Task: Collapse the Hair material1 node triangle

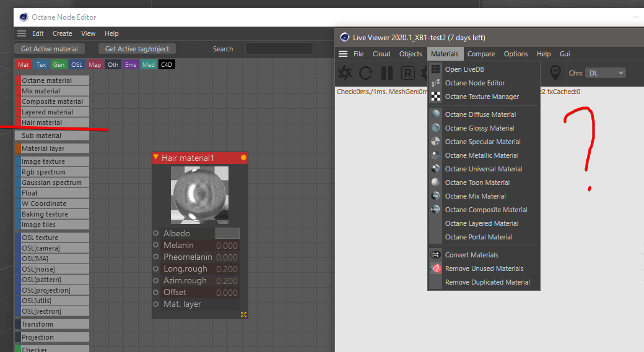Action: pos(156,157)
